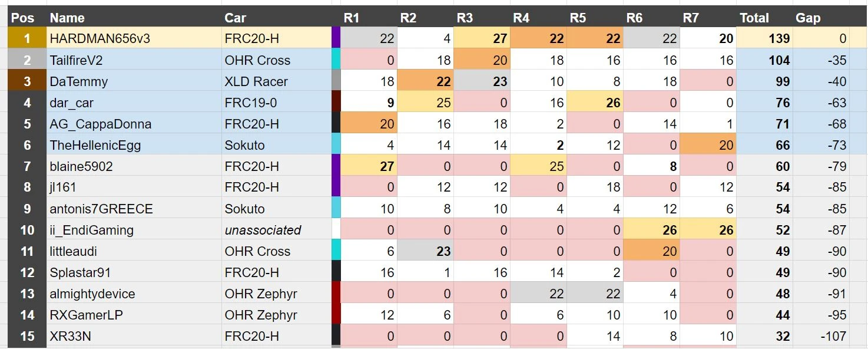Select the 139 total points cell
868x349 pixels.
point(764,39)
